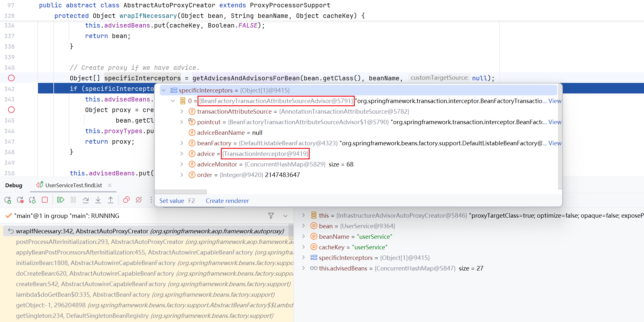The height and width of the screenshot is (322, 644).
Task: Expand specificInterceptors in Variables pane
Action: pos(303,258)
